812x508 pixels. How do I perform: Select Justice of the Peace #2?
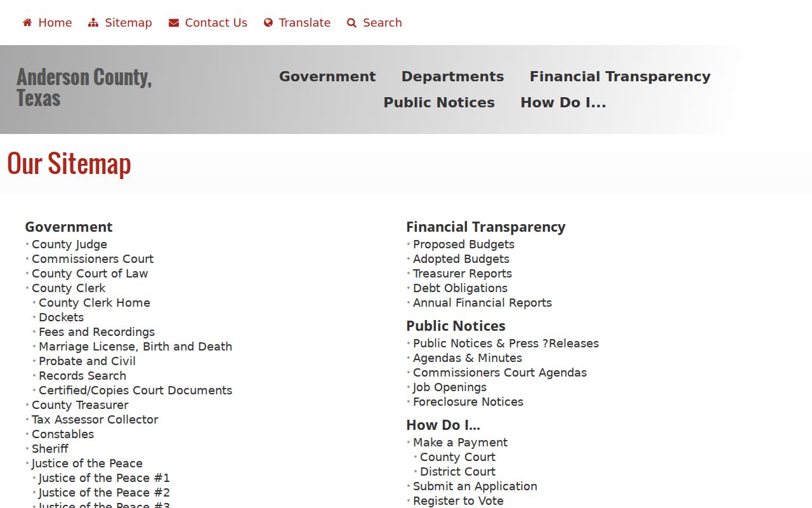click(104, 493)
